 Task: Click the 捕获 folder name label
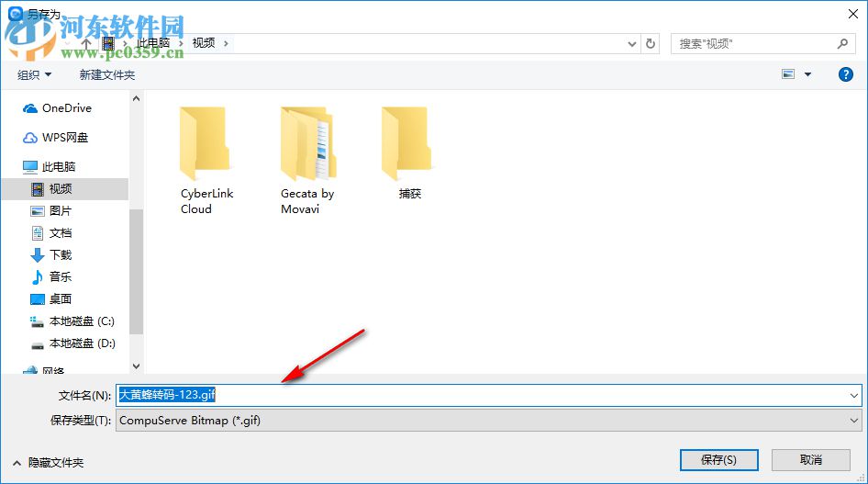(410, 193)
